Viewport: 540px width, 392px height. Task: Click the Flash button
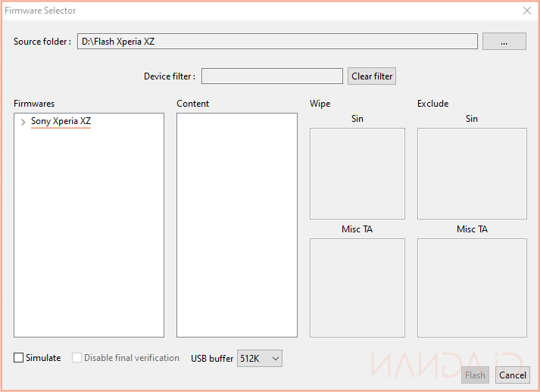pyautogui.click(x=475, y=375)
